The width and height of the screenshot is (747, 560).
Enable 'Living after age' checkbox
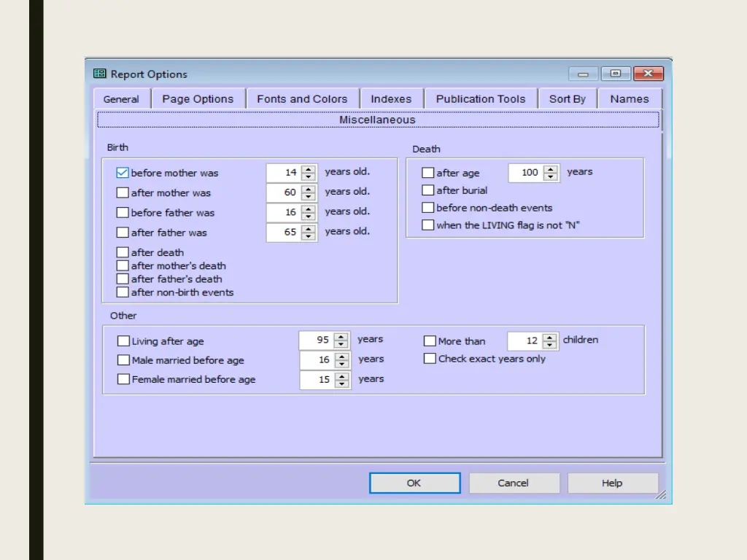point(123,341)
